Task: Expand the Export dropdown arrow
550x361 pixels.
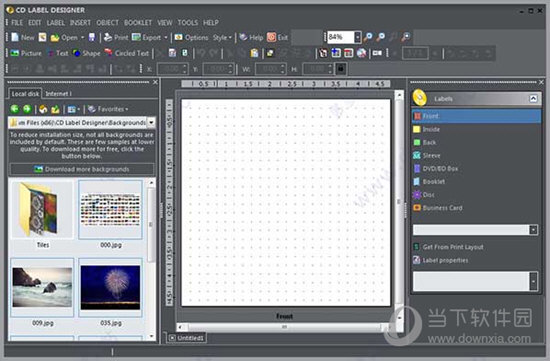Action: pyautogui.click(x=166, y=37)
